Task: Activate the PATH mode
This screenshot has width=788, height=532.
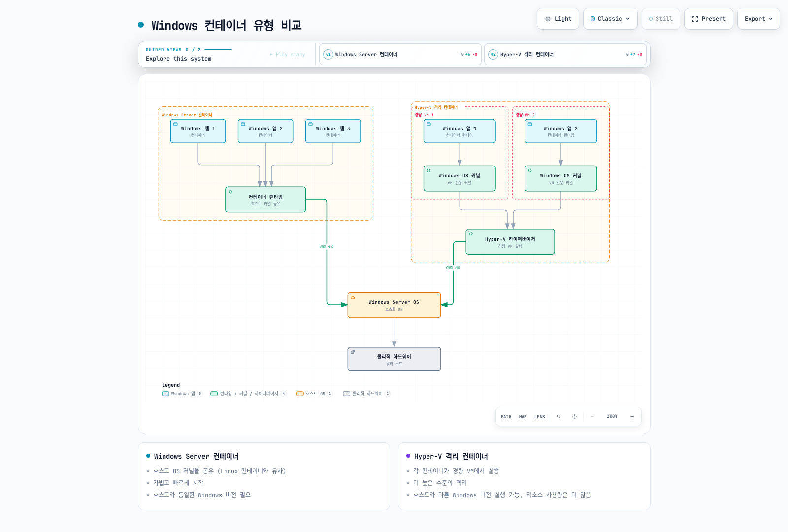Action: click(506, 417)
